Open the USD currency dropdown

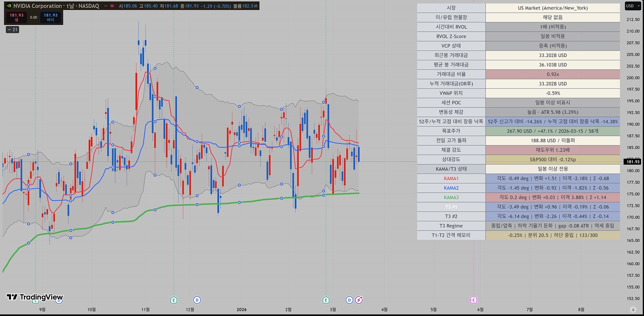click(x=633, y=6)
